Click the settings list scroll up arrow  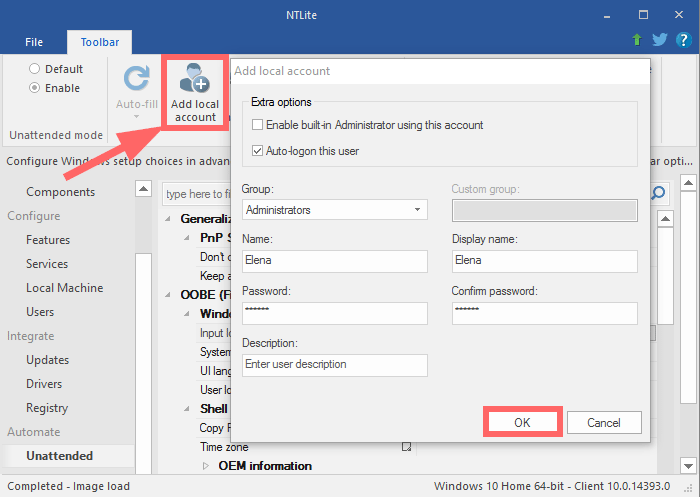click(x=665, y=219)
